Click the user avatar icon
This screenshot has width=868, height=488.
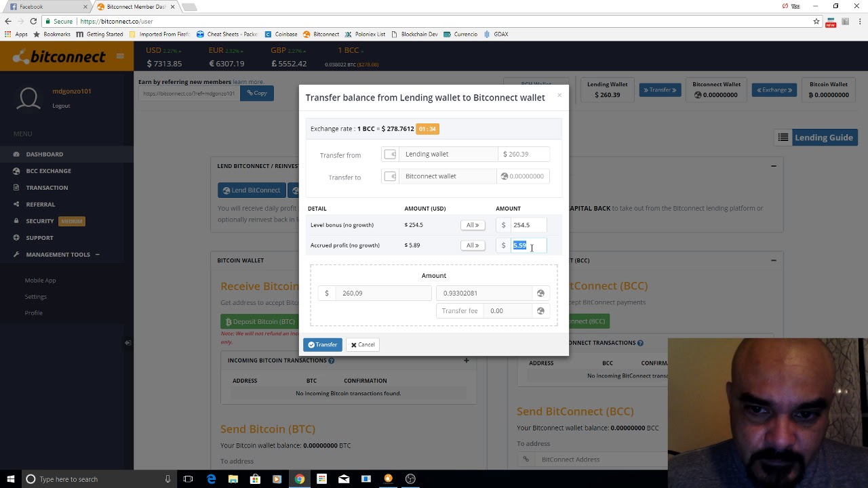[28, 99]
